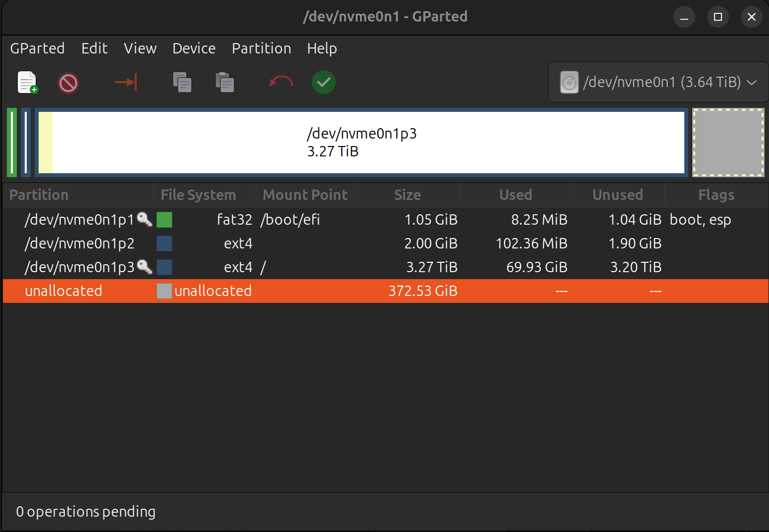Open the /dev/nvme0n1 device selector dropdown
769x532 pixels.
(x=658, y=82)
